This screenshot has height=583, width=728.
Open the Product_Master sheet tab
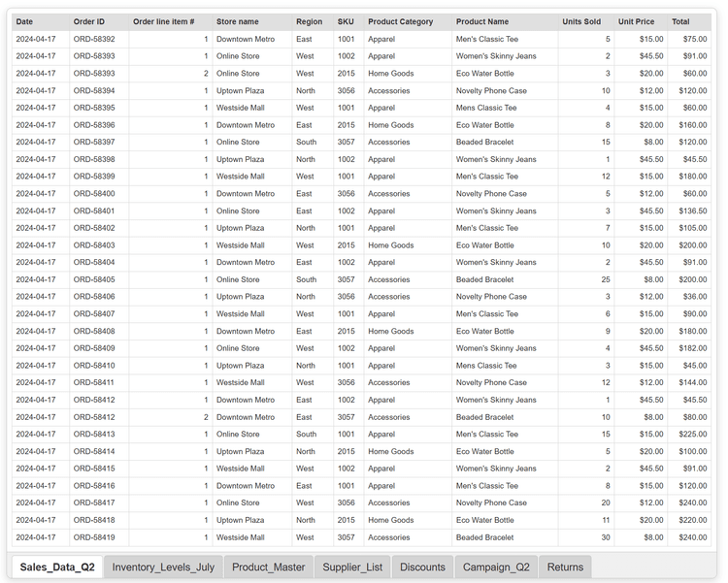[269, 567]
